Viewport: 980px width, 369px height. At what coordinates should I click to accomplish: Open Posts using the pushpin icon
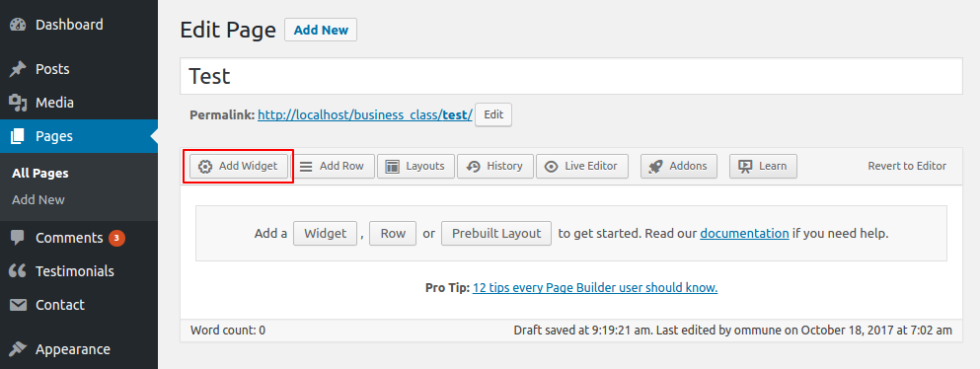(x=18, y=69)
